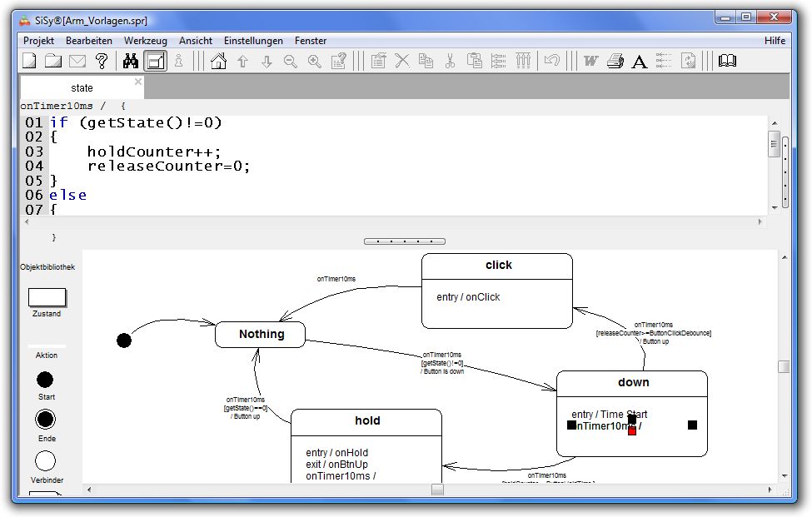Select the Nothing state box

click(260, 335)
